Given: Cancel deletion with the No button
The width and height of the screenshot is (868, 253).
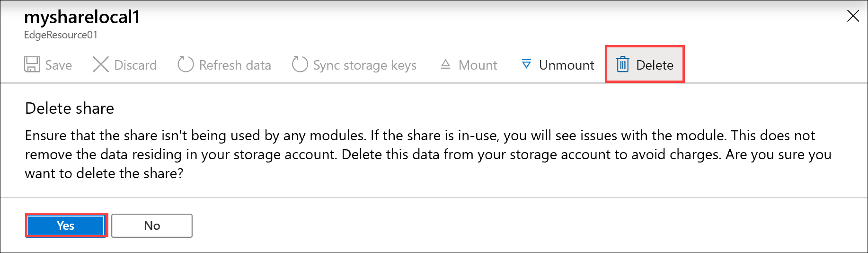Looking at the screenshot, I should 152,226.
